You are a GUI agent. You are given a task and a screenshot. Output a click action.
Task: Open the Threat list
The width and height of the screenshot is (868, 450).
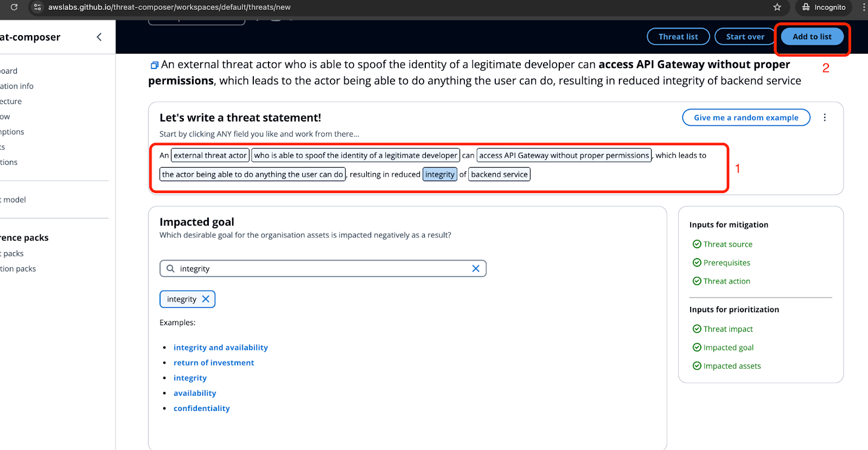678,37
